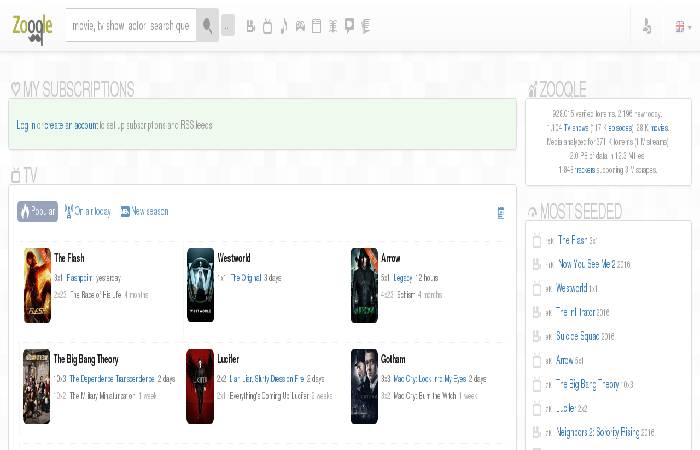Click Suicide Squad in Most Seeded list

[585, 336]
